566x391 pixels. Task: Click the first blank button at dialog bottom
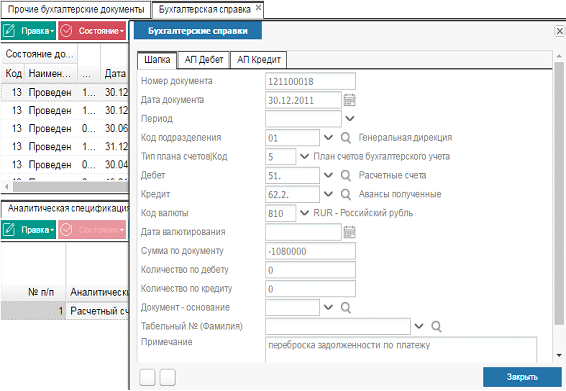tap(147, 378)
